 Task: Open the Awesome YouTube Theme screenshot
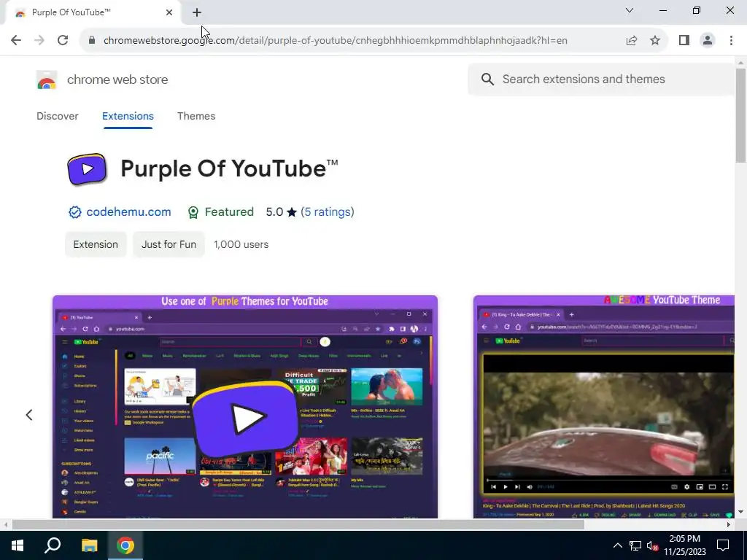(603, 406)
